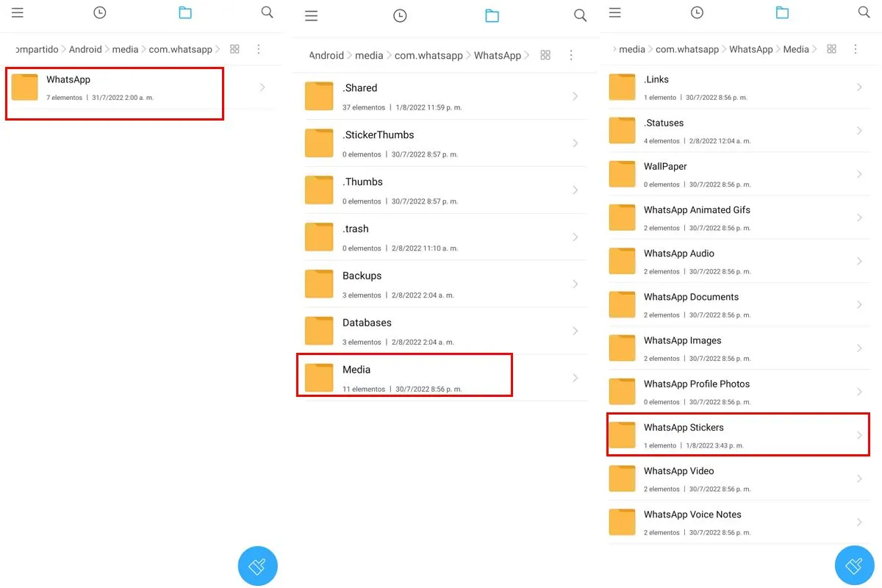Switch grid view in right panel
The height and width of the screenshot is (588, 882).
click(831, 49)
